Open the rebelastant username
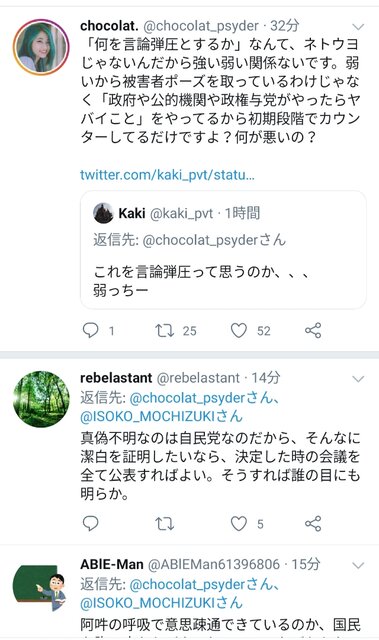 (199, 378)
